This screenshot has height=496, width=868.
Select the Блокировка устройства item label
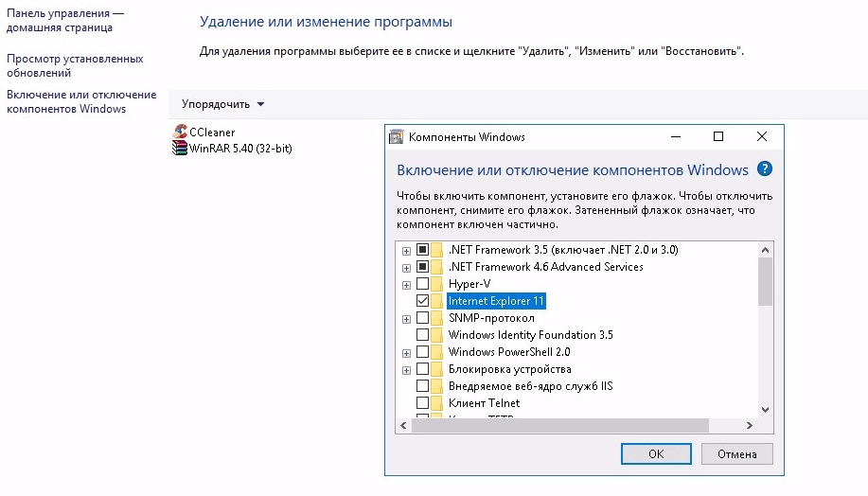[510, 369]
